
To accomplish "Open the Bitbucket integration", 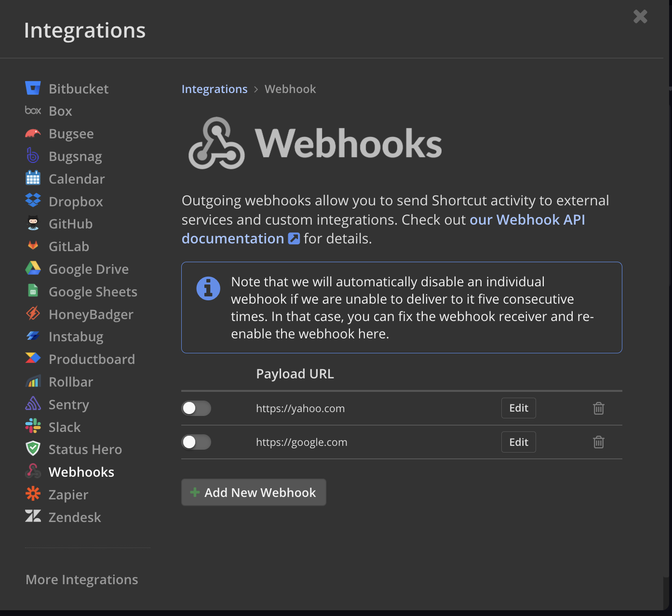I will pos(79,89).
